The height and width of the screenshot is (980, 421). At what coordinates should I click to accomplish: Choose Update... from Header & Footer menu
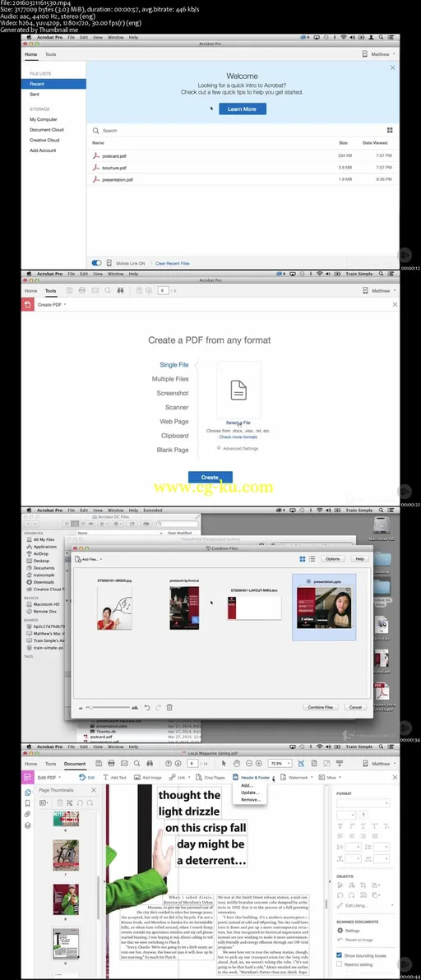[250, 793]
